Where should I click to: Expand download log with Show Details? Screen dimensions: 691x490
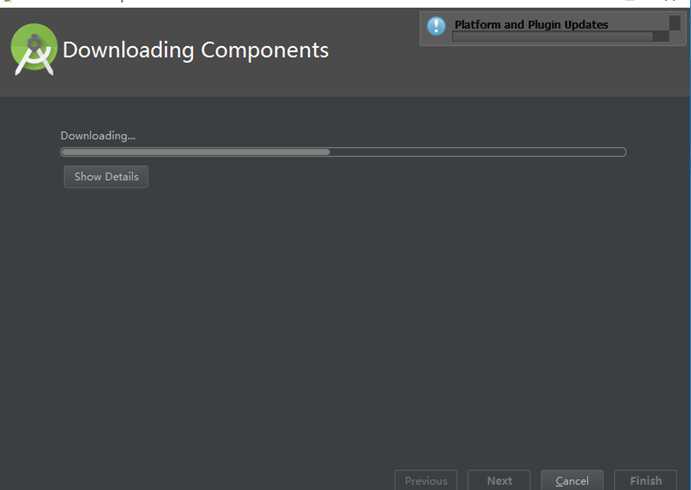tap(106, 177)
